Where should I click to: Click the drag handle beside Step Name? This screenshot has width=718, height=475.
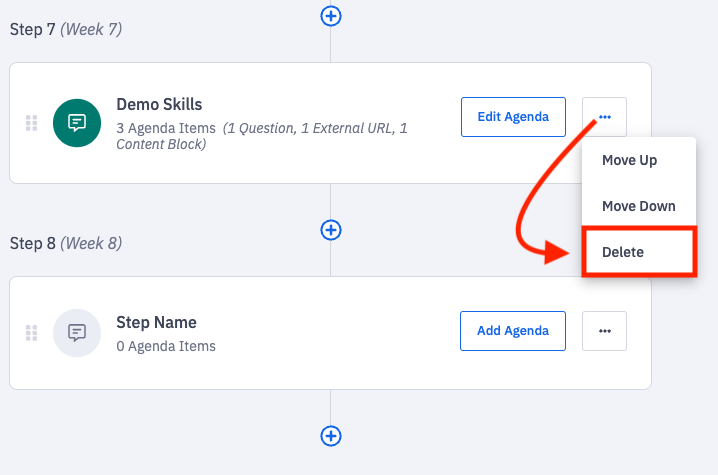(x=31, y=332)
